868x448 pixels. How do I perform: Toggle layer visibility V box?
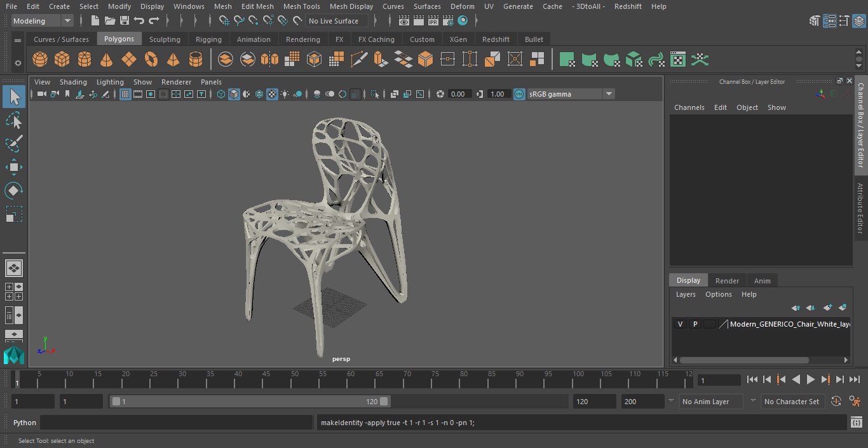[680, 324]
